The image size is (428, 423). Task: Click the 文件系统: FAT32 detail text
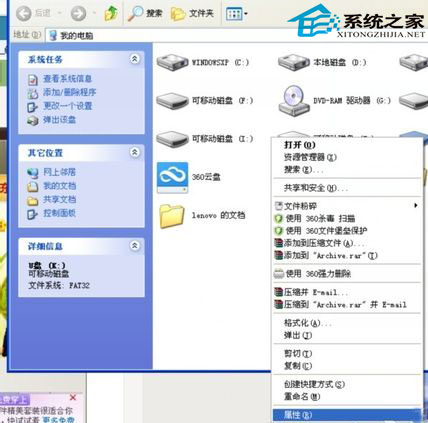[x=59, y=285]
